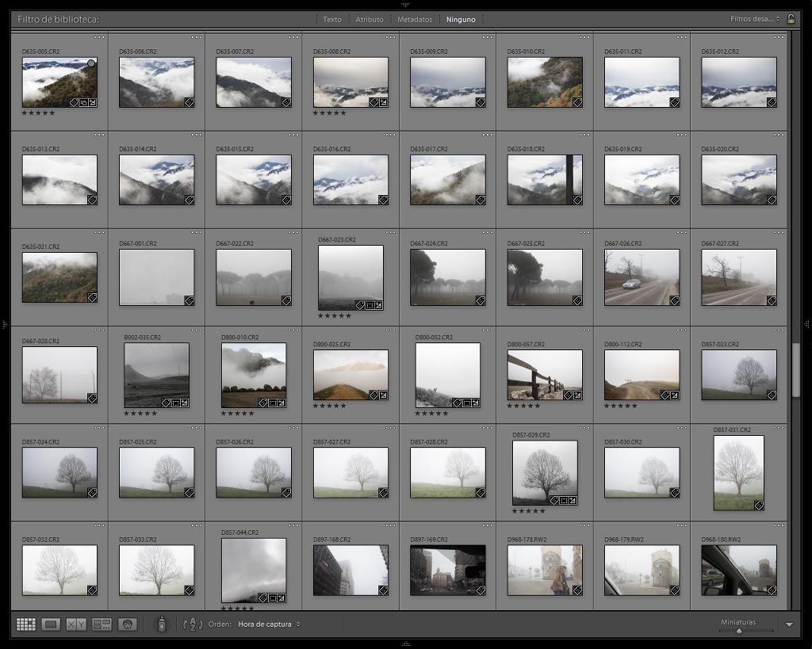
Task: Select thumbnail D667-026.CR2 with car
Action: pos(642,277)
